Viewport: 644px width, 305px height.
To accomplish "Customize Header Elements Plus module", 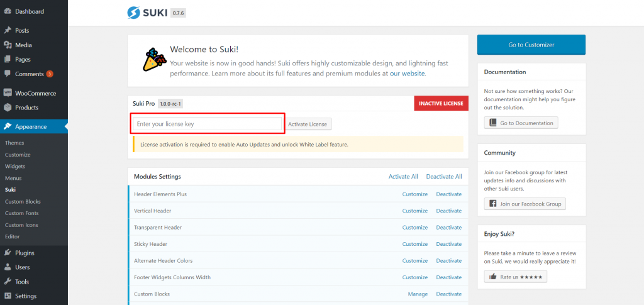I will pyautogui.click(x=415, y=194).
